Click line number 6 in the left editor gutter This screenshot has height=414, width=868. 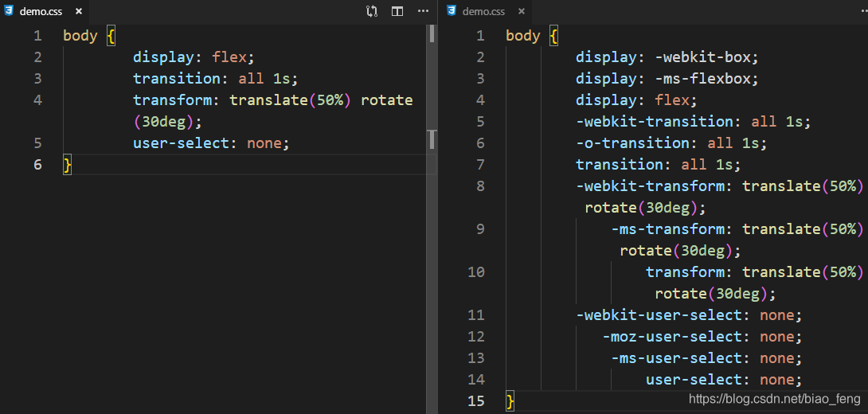tap(37, 165)
